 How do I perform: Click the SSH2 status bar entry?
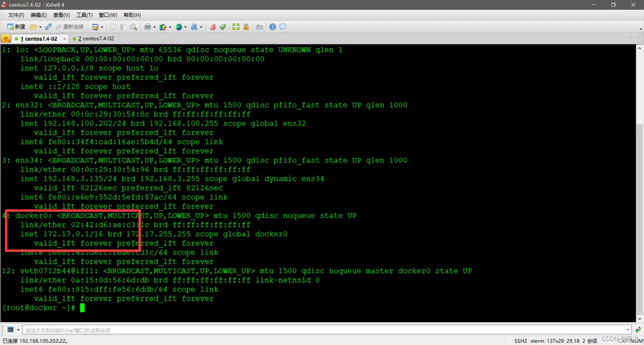[x=520, y=341]
